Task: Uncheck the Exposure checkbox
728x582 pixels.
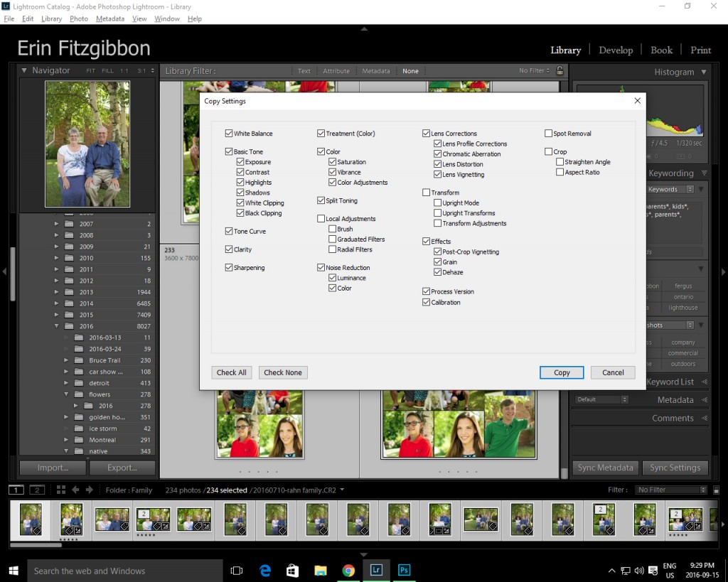Action: (x=240, y=161)
